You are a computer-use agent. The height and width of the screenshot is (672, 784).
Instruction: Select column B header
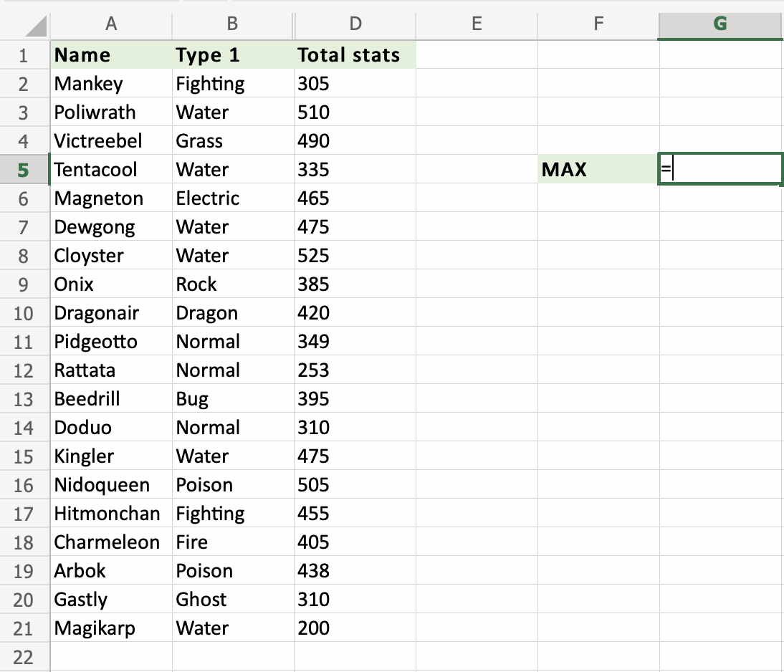tap(232, 24)
